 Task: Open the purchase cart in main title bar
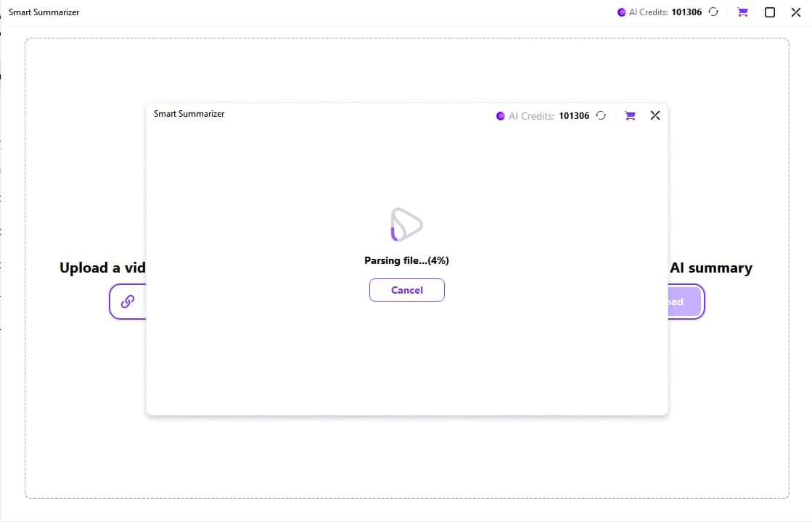(x=742, y=12)
